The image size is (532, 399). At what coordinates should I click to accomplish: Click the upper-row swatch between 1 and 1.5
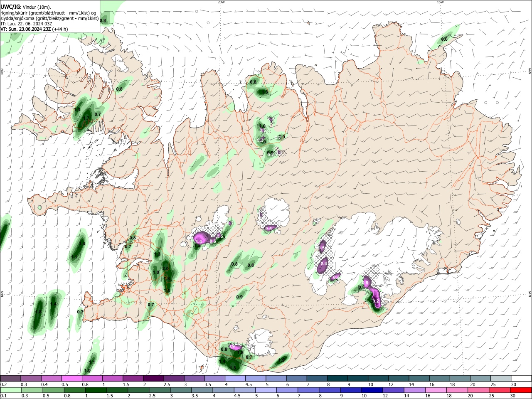[113, 378]
